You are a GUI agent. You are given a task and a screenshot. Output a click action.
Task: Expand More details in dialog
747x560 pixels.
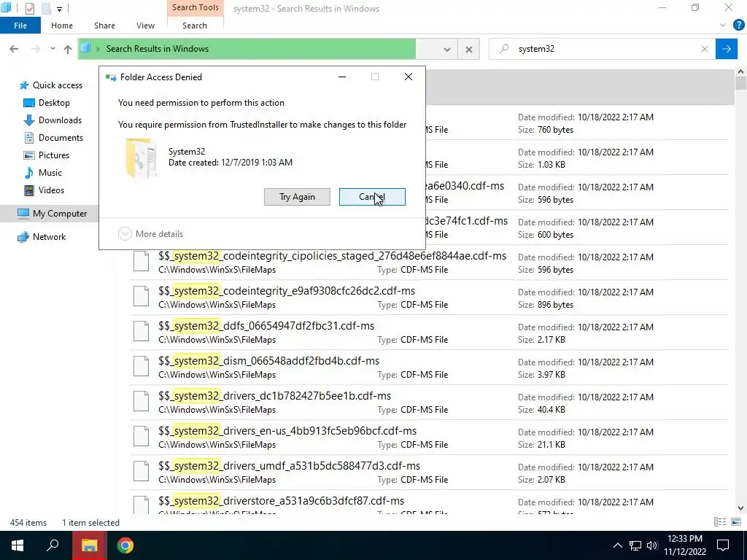point(150,234)
